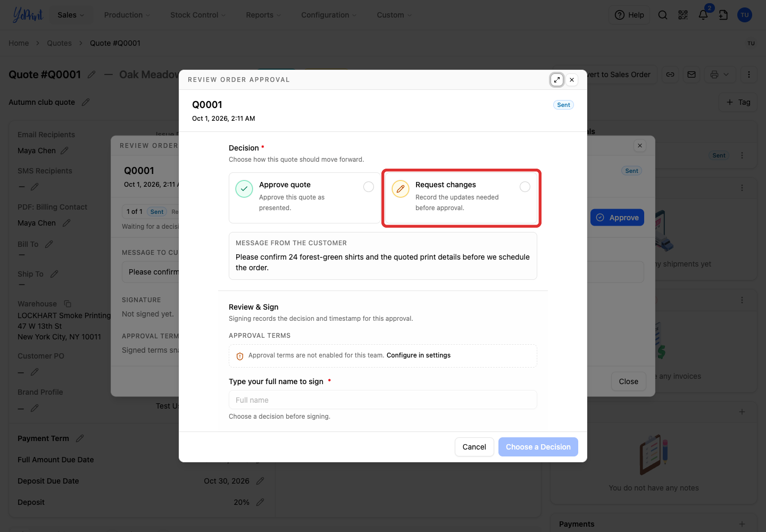Open the notifications bell
The height and width of the screenshot is (532, 766).
(x=703, y=15)
